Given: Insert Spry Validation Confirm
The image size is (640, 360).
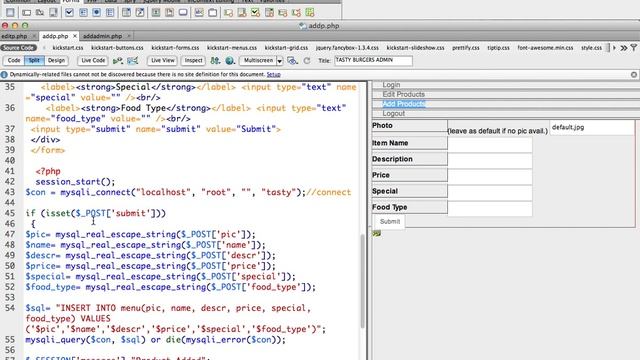Looking at the screenshot, I should 296,13.
